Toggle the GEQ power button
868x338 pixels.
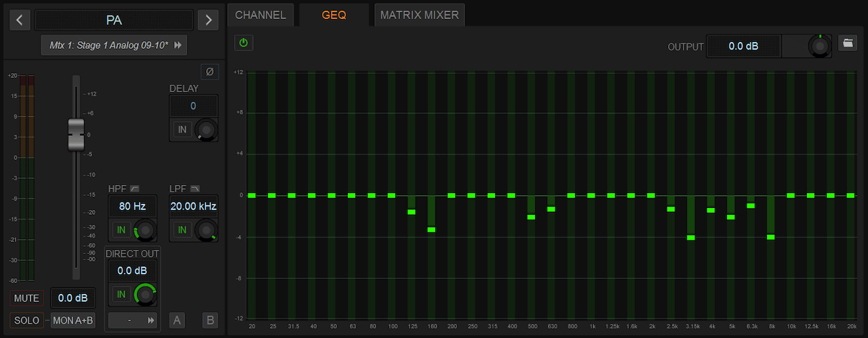point(243,43)
